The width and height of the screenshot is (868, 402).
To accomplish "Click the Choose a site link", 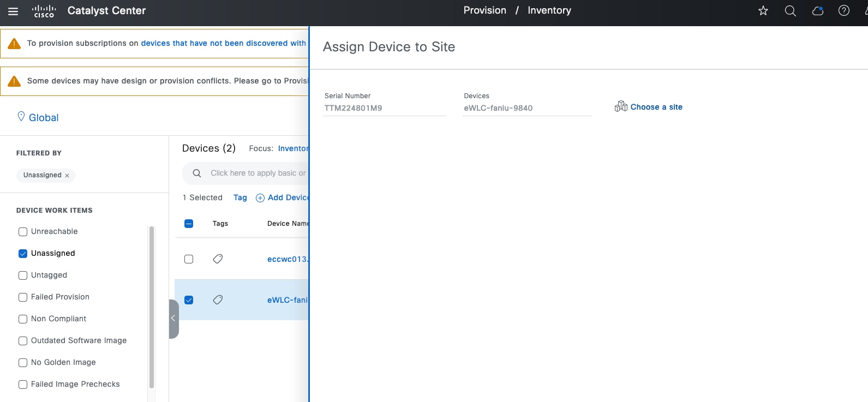I will tap(655, 107).
